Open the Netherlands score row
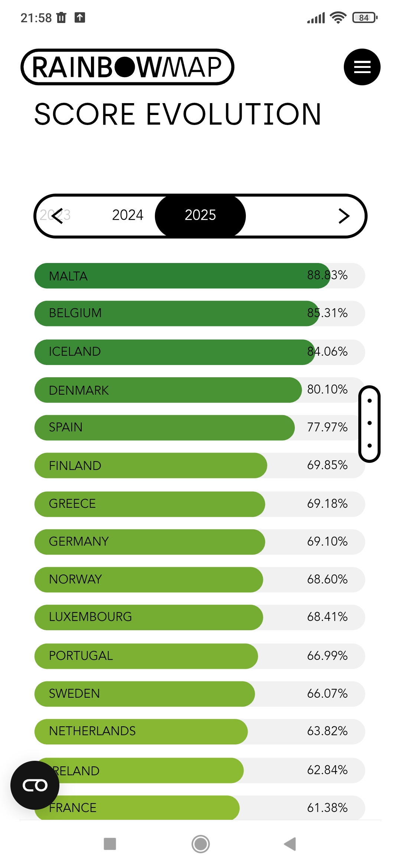The height and width of the screenshot is (868, 401). (200, 731)
